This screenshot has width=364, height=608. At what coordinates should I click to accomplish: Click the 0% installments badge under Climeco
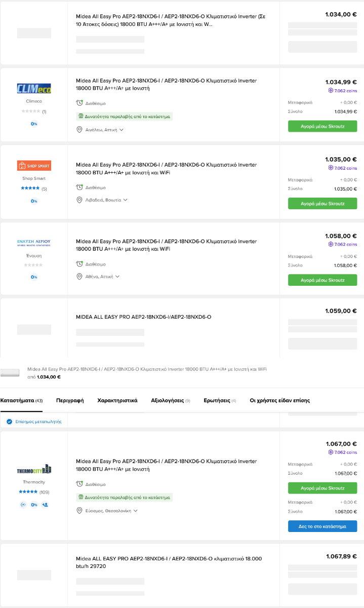(x=34, y=124)
